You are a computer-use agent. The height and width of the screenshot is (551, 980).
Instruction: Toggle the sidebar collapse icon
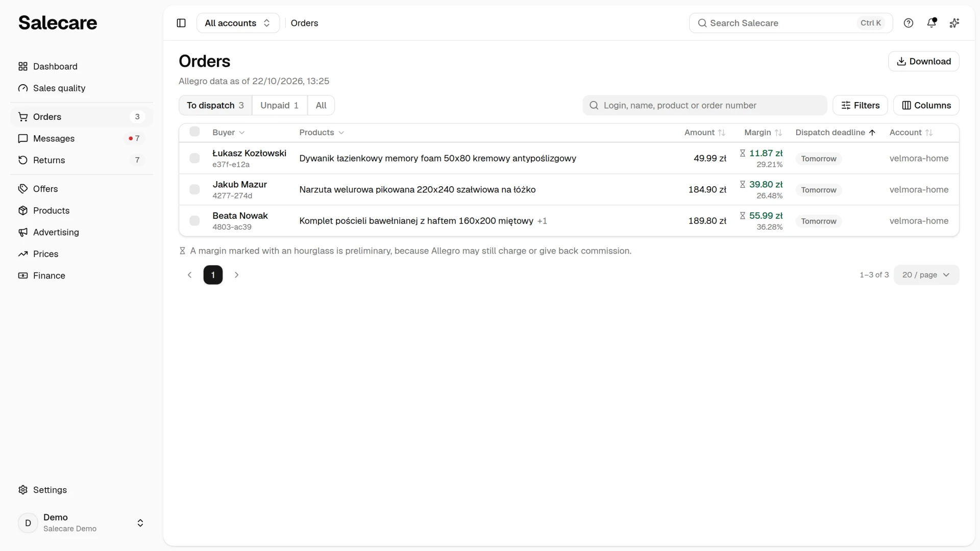181,23
